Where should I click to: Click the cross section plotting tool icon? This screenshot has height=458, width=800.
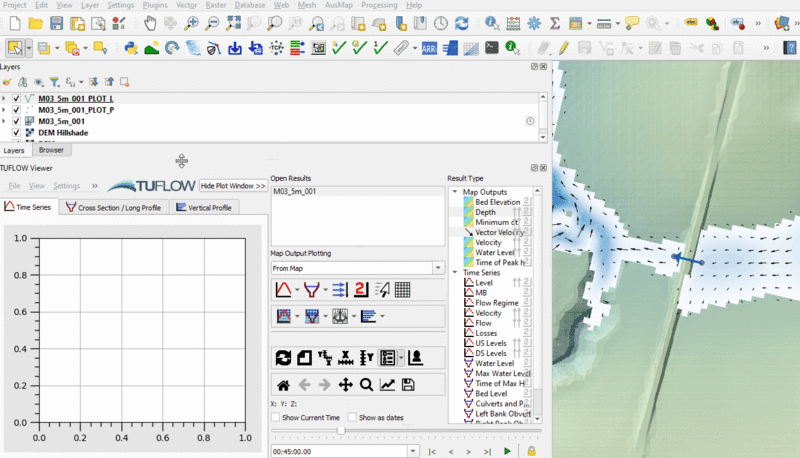tap(311, 290)
